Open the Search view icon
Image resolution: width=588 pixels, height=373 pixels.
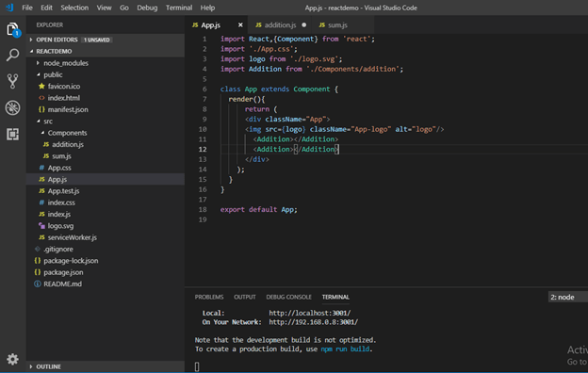click(x=12, y=55)
